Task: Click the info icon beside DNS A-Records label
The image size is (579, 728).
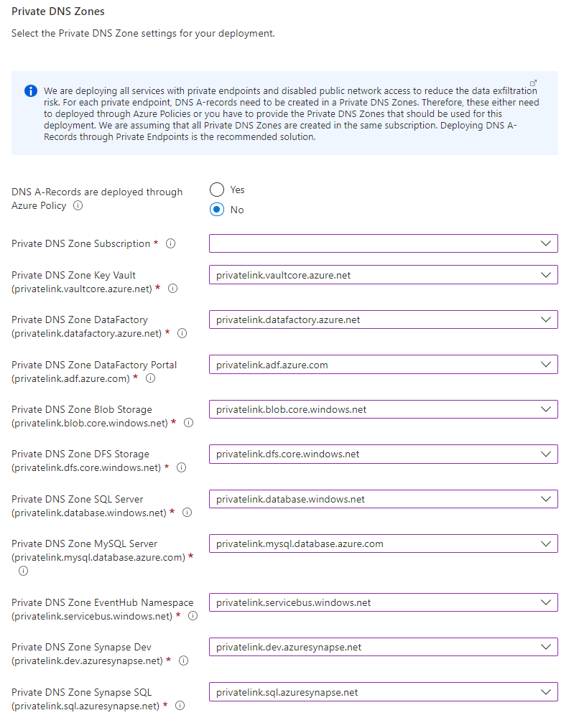Action: coord(77,206)
